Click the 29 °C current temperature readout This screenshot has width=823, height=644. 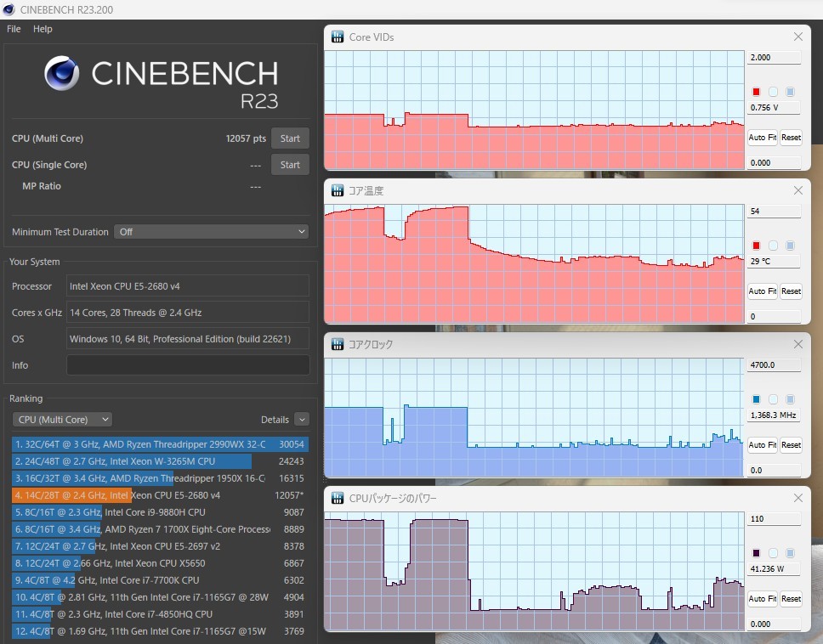click(774, 261)
